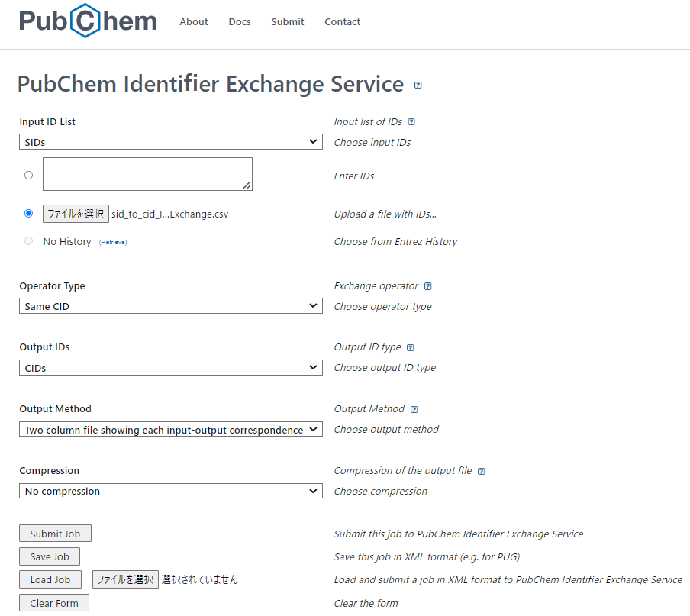Open the Same CID operator dropdown
Viewport: 690px width, 616px height.
170,305
